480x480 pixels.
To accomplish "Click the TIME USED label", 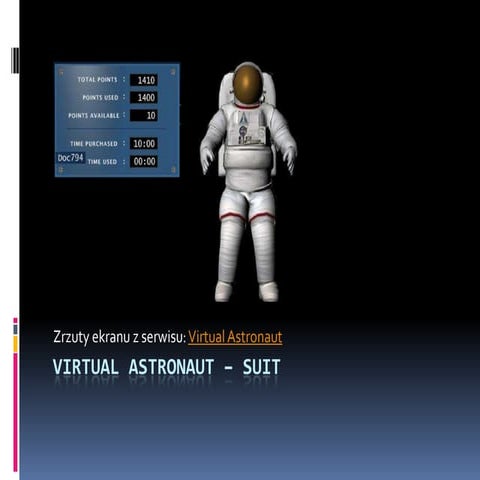I will (102, 162).
